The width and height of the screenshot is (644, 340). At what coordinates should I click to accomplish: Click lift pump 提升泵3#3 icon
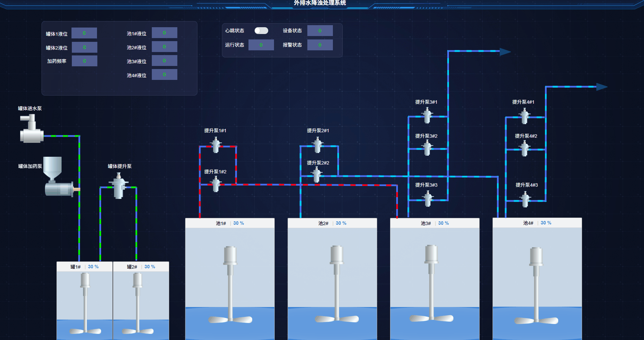428,199
